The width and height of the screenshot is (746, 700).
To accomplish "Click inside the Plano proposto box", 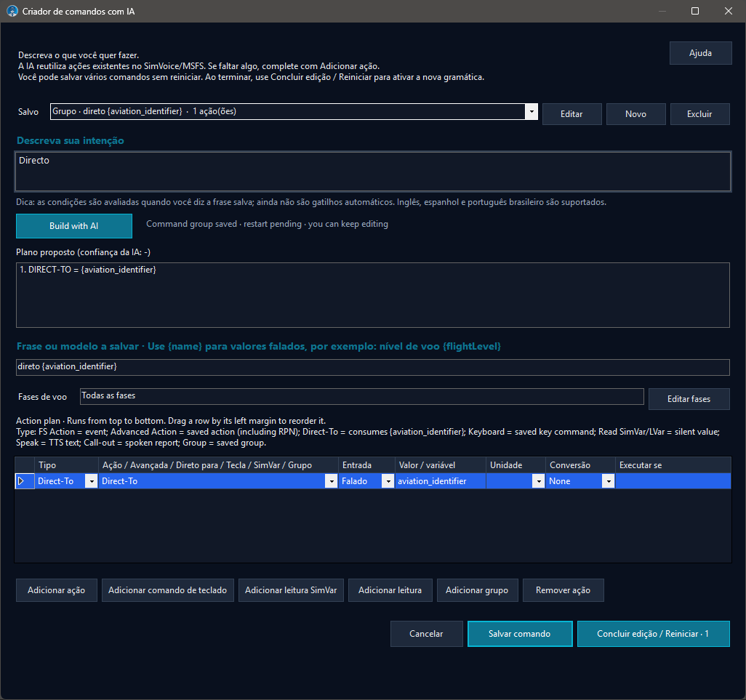I will (x=373, y=295).
